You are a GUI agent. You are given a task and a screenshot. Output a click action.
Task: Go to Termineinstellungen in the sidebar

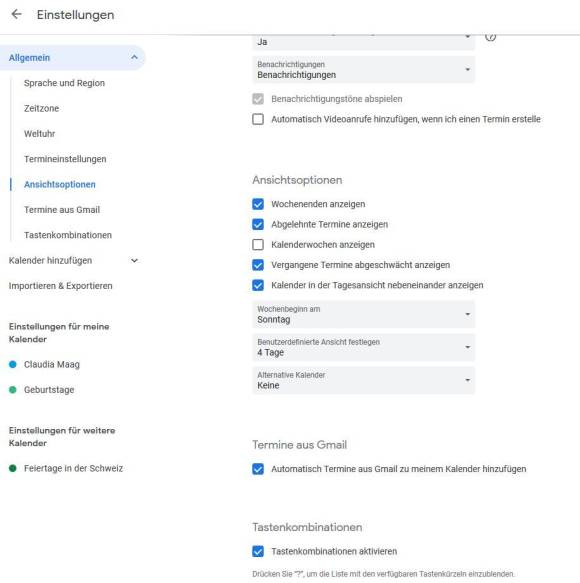click(65, 159)
